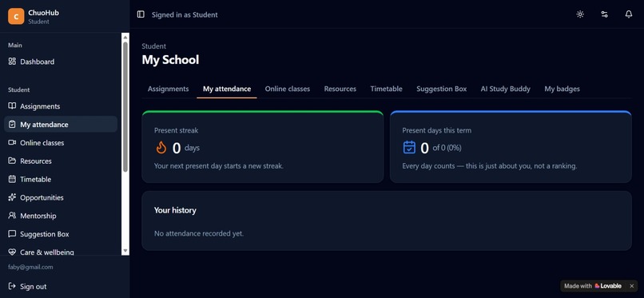Click sidebar scrollbar up arrow
644x298 pixels.
tap(125, 37)
